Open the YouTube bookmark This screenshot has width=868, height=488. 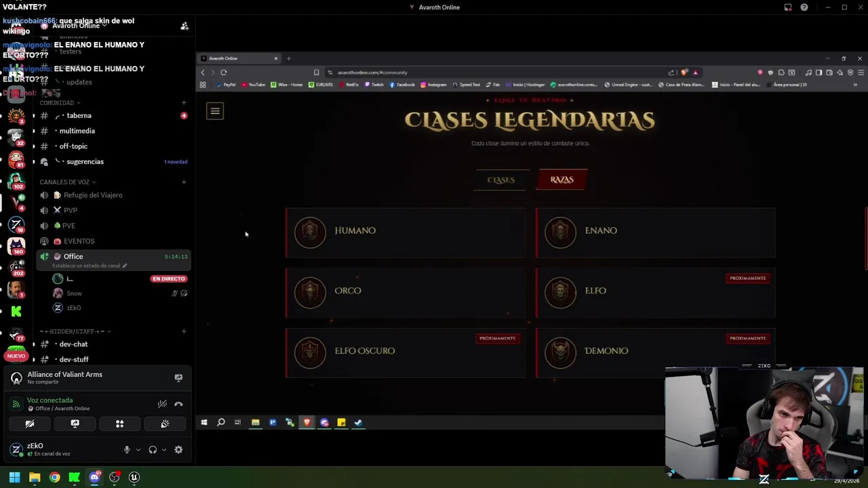pos(254,85)
